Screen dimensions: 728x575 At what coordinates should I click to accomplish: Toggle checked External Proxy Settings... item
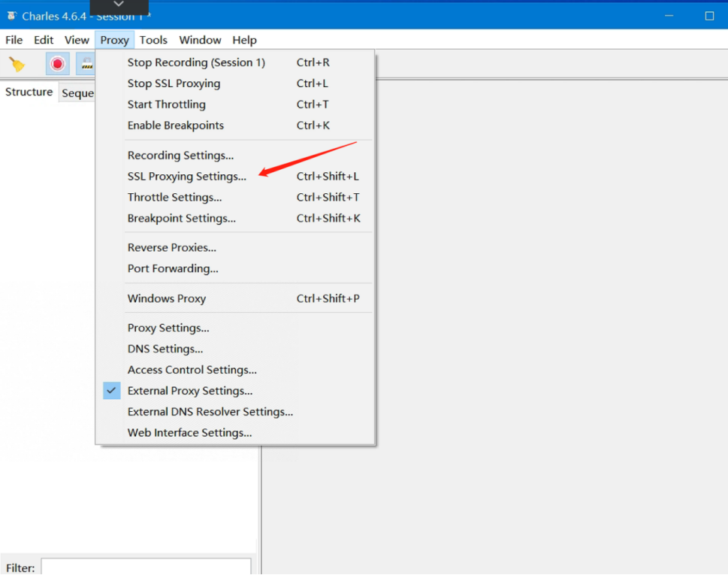[235, 391]
